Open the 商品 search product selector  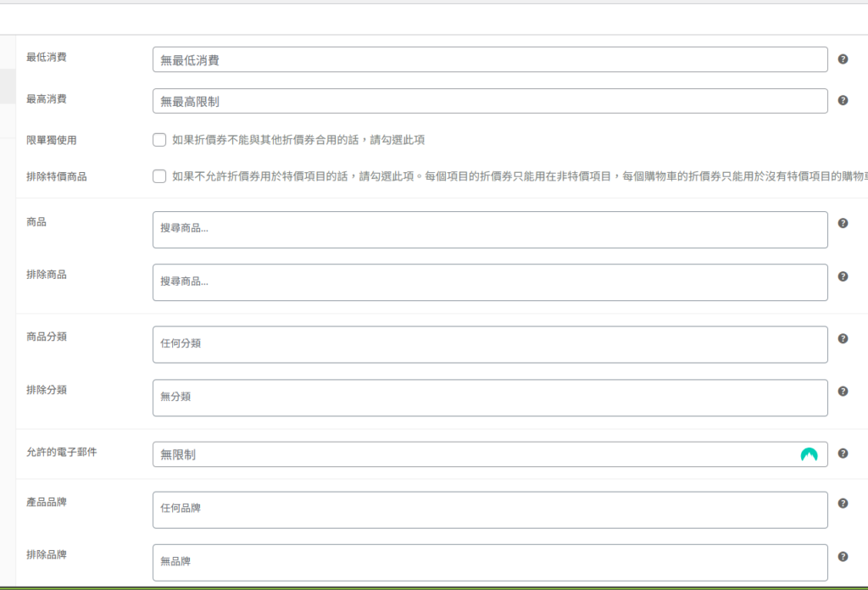[x=490, y=230]
